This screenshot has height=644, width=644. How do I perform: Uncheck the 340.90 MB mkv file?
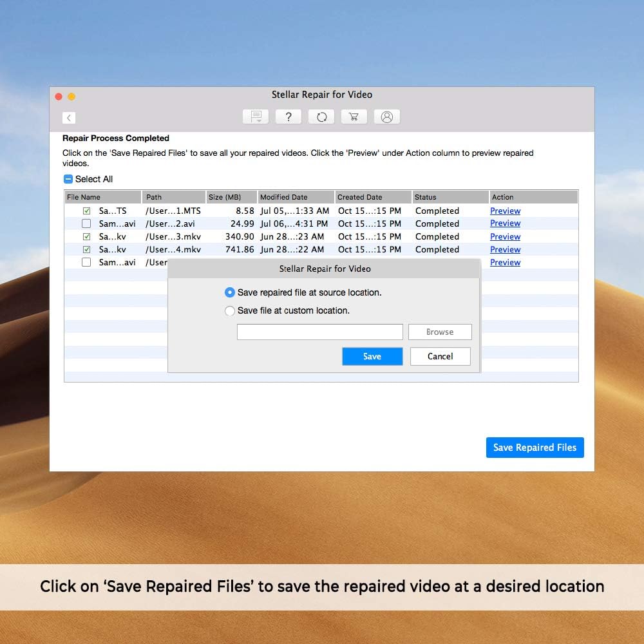86,236
